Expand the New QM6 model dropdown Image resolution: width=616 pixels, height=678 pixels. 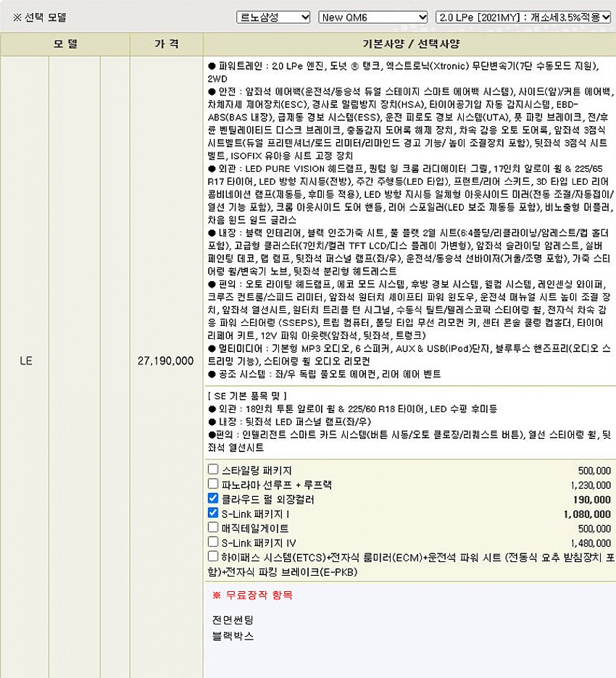[x=373, y=17]
